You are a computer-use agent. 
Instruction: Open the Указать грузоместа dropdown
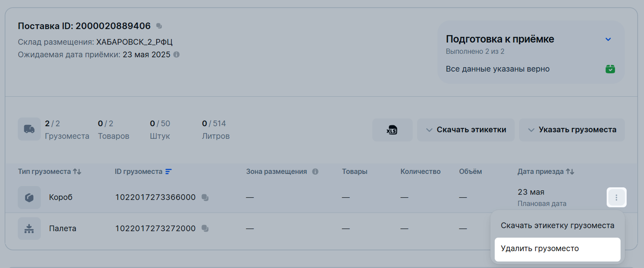(x=572, y=130)
